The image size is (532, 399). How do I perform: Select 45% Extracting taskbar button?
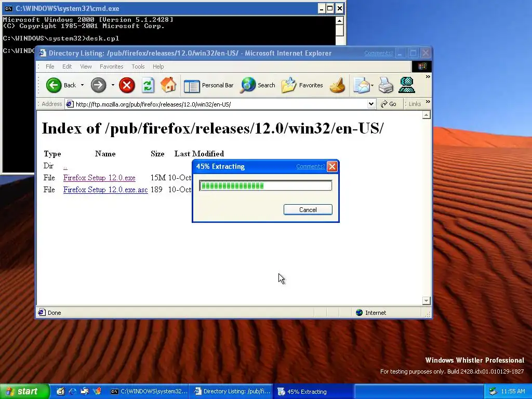click(313, 391)
